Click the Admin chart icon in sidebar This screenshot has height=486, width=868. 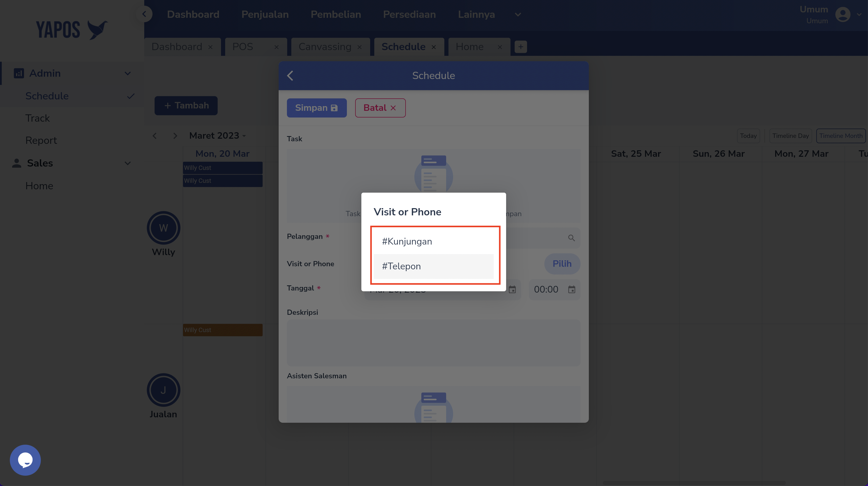click(x=19, y=73)
